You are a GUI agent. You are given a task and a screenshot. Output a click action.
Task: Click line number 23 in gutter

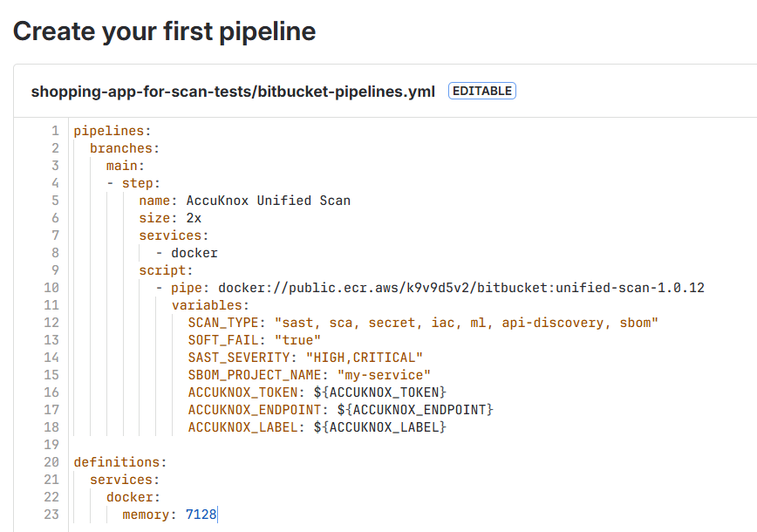pyautogui.click(x=51, y=515)
